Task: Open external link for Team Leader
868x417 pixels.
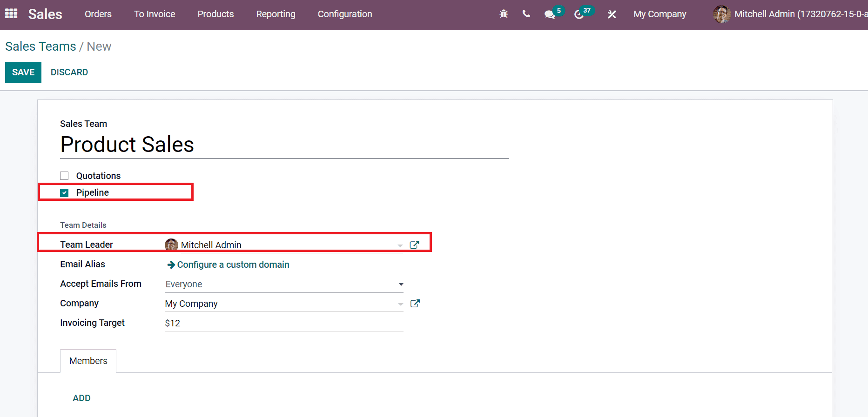Action: pyautogui.click(x=414, y=245)
